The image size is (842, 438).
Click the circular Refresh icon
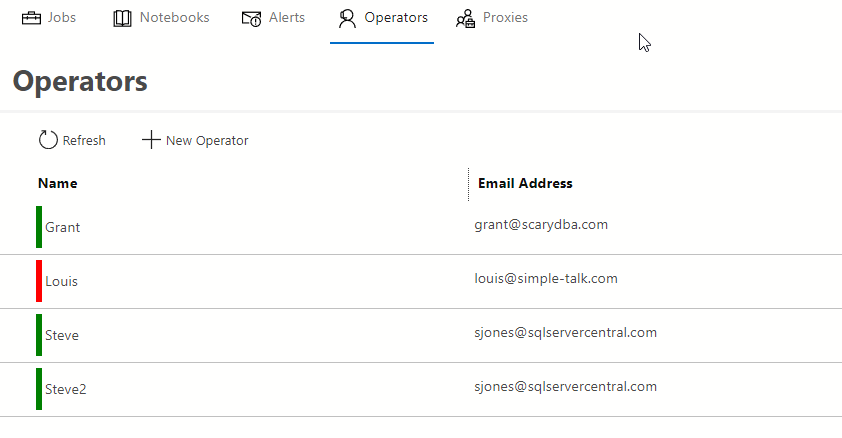tap(48, 140)
